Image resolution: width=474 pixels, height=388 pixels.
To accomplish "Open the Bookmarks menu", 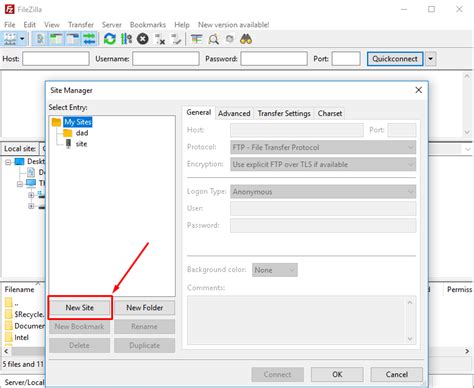I will pos(148,25).
